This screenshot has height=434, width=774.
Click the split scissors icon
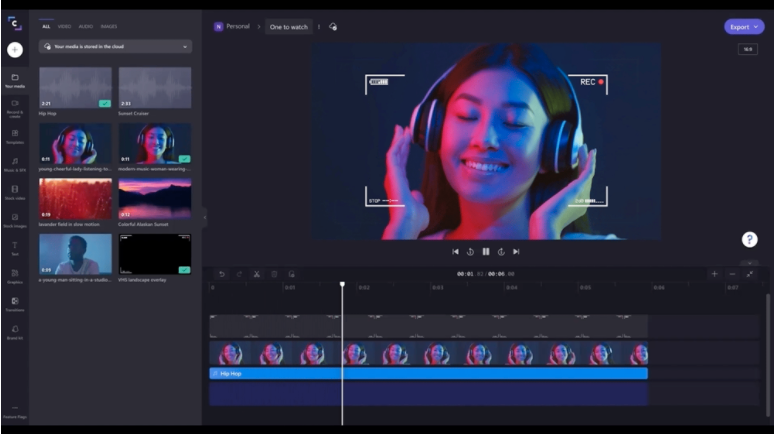256,273
